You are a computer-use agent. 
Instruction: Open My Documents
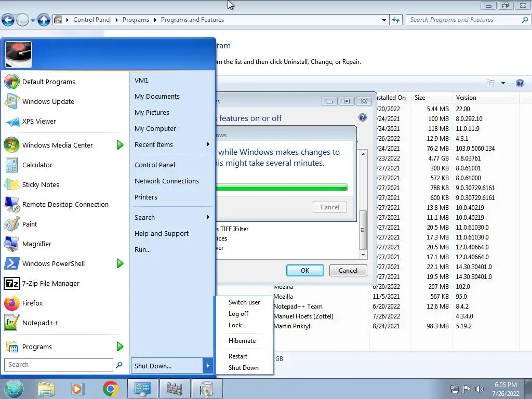click(x=157, y=96)
